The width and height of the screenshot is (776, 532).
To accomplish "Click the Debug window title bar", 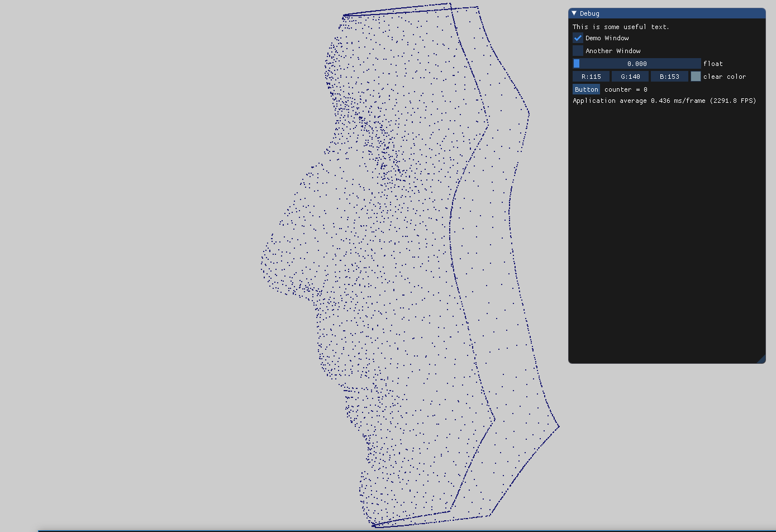I will tap(667, 13).
